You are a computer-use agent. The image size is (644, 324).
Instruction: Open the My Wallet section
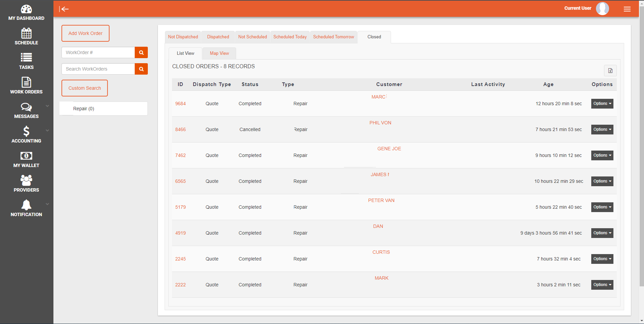tap(26, 159)
